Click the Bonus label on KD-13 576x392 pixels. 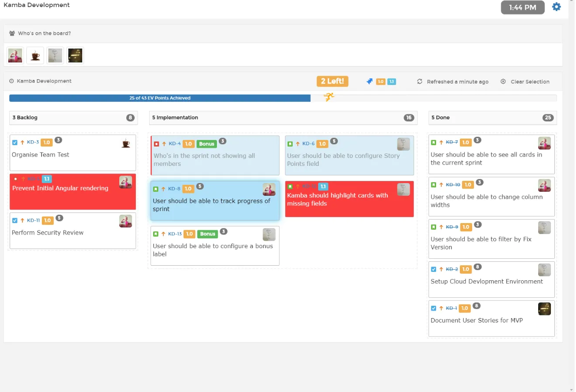[207, 234]
